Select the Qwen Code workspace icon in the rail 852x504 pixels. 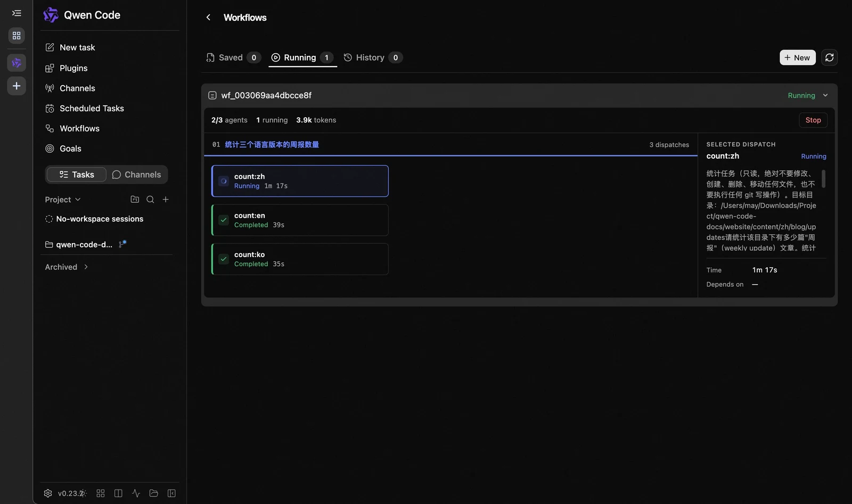coord(17,63)
